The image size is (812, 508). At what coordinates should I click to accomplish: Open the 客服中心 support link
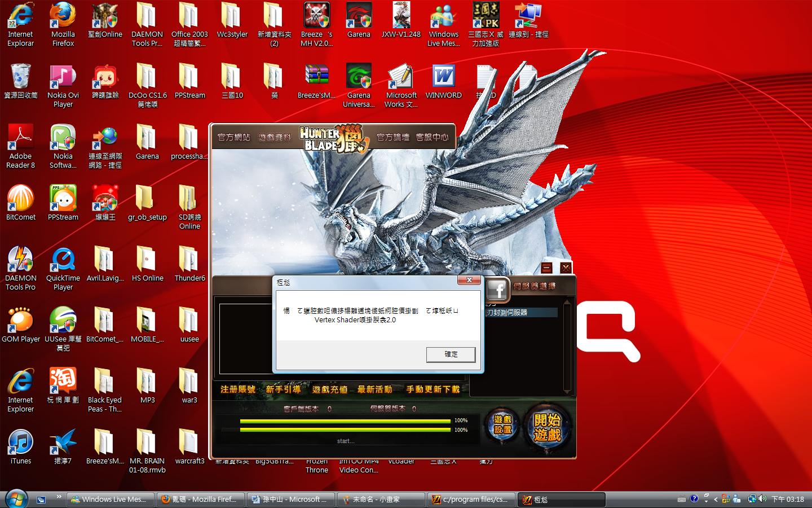click(x=432, y=137)
